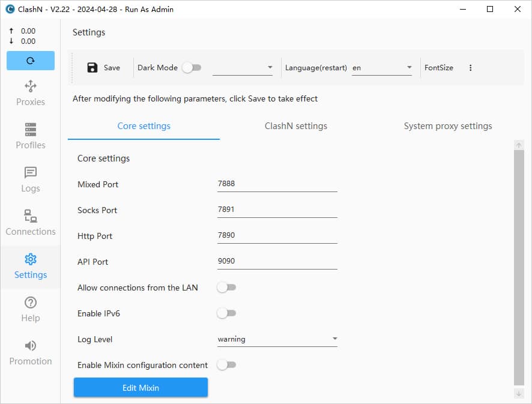Click the 'Settings' page title

coord(89,32)
